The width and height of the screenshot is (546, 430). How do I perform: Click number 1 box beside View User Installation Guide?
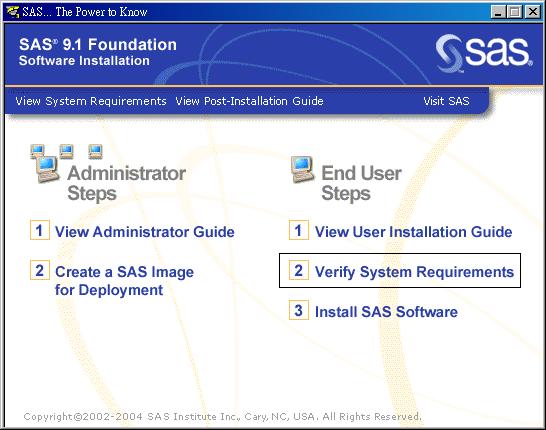tap(299, 230)
